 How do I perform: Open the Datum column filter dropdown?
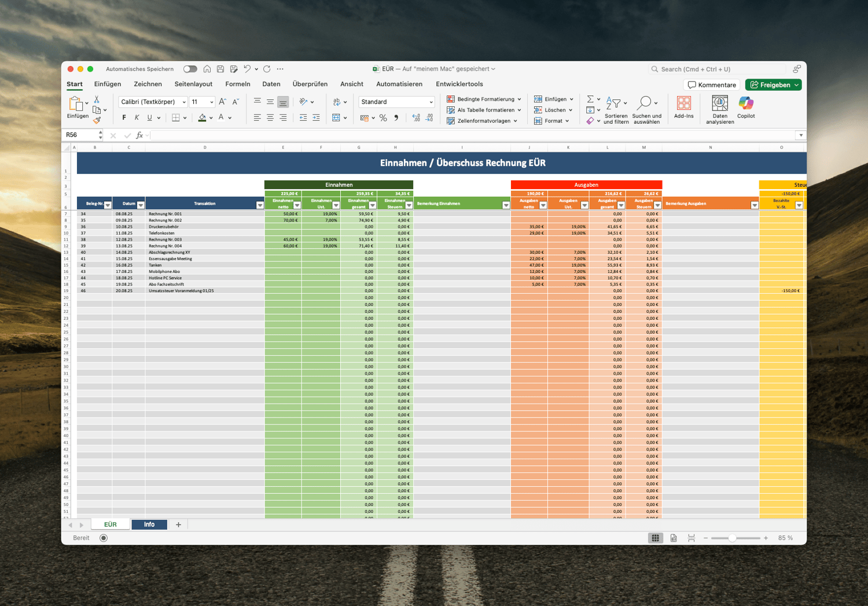point(141,205)
